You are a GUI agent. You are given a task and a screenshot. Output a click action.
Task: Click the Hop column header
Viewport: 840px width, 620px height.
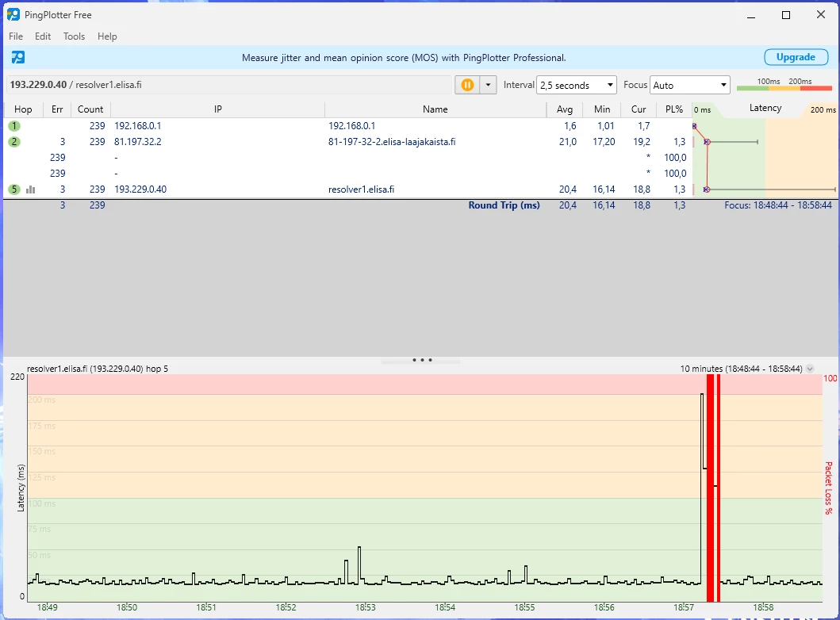point(23,109)
